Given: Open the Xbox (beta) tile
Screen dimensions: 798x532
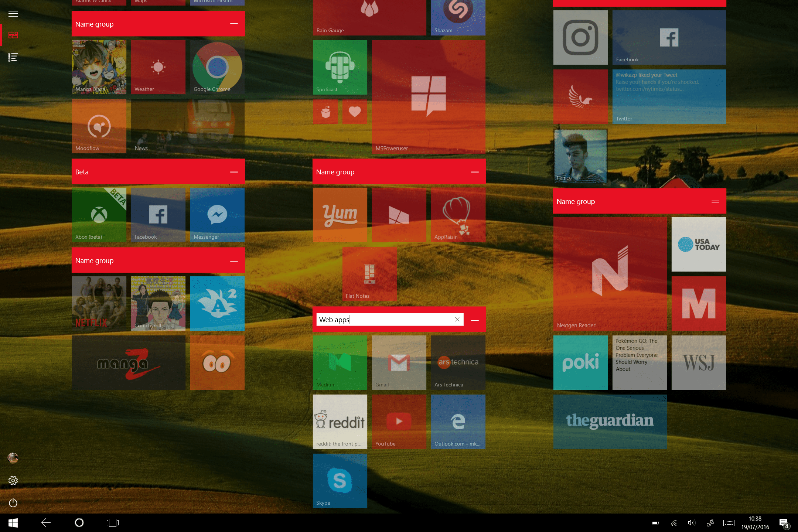Looking at the screenshot, I should pos(99,215).
